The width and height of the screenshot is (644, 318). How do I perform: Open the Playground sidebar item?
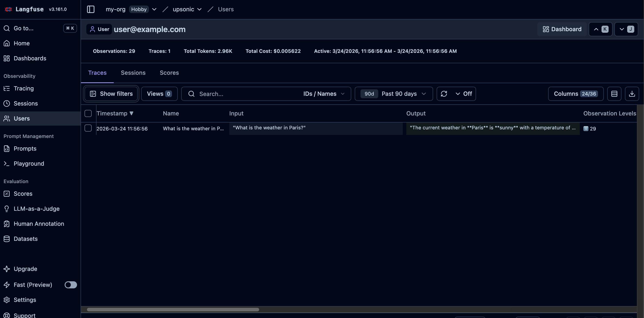point(40,164)
